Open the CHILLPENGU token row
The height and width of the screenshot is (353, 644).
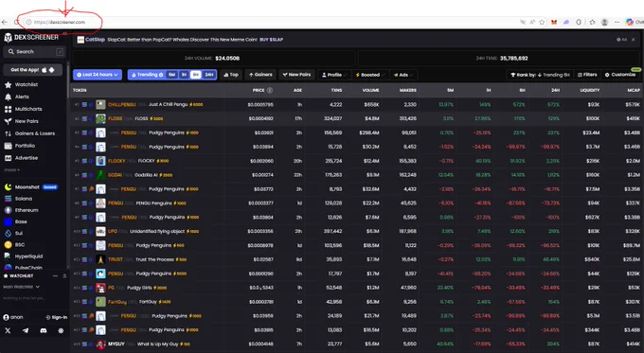tap(356, 105)
